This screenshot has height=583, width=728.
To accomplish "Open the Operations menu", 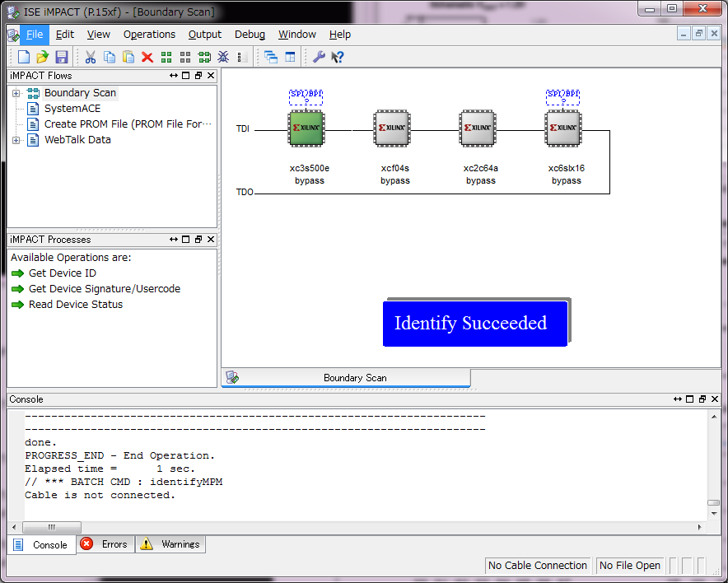I will coord(149,35).
